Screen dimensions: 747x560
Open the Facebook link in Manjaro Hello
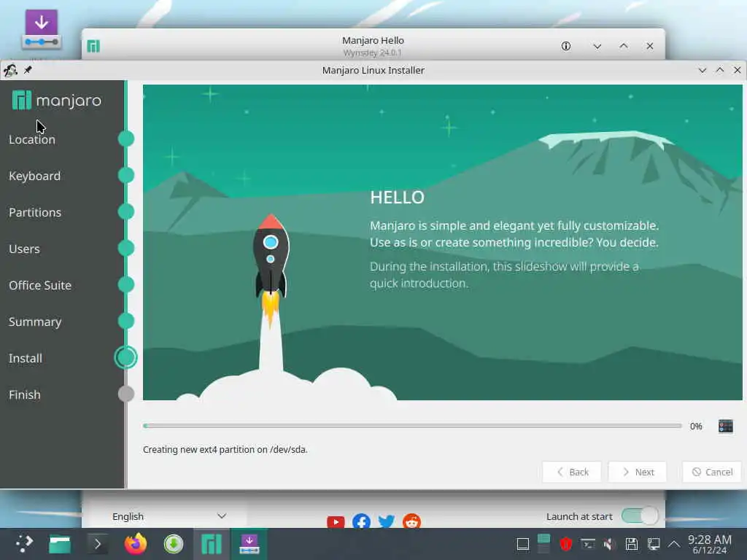pos(362,521)
